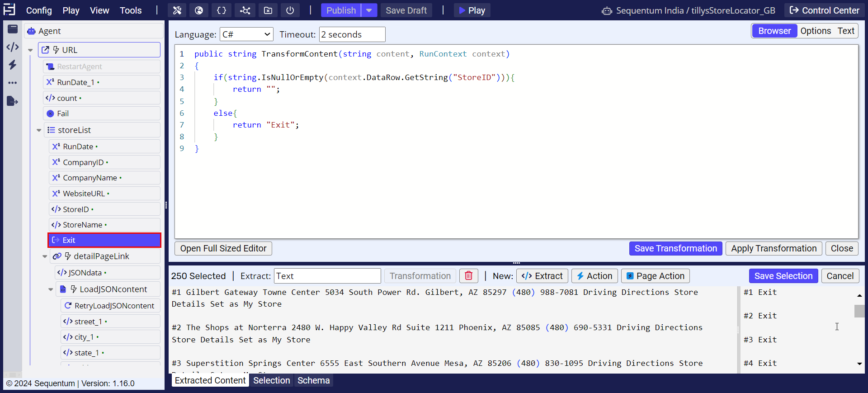
Task: Open the code view sidebar icon
Action: tap(13, 47)
